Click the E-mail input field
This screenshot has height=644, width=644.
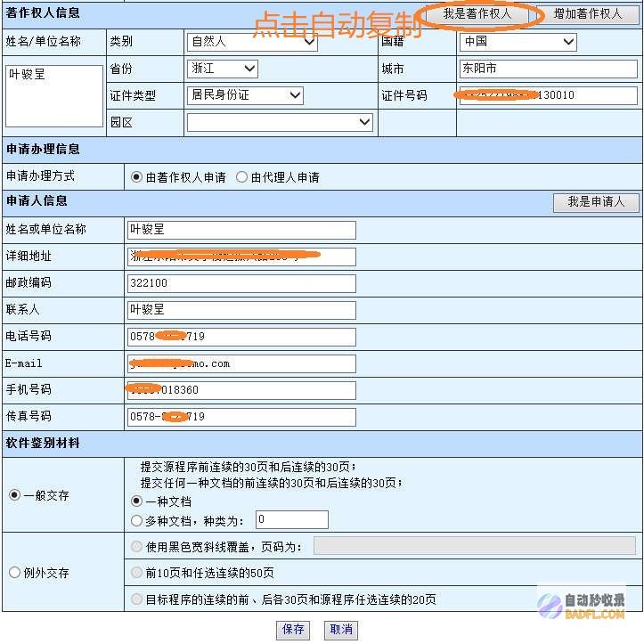241,364
